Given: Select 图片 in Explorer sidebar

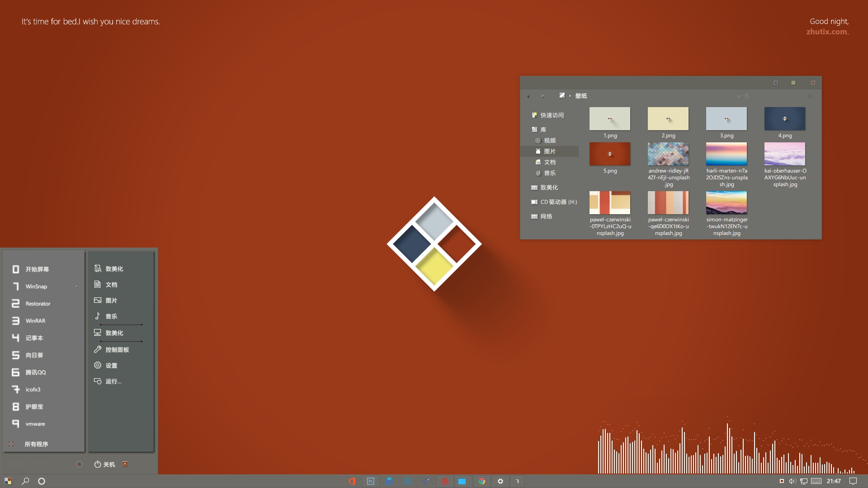Looking at the screenshot, I should [x=550, y=151].
